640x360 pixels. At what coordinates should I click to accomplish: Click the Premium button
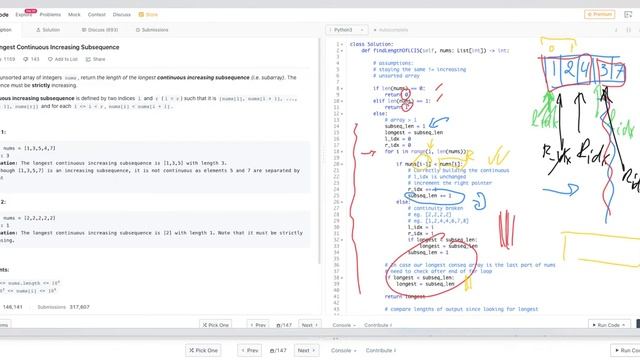click(x=600, y=14)
